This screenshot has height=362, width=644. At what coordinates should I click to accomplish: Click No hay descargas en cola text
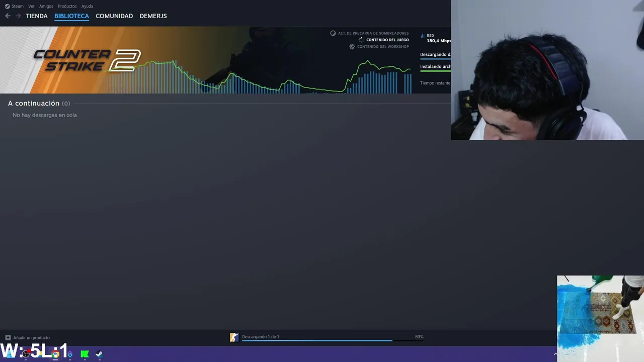point(45,115)
